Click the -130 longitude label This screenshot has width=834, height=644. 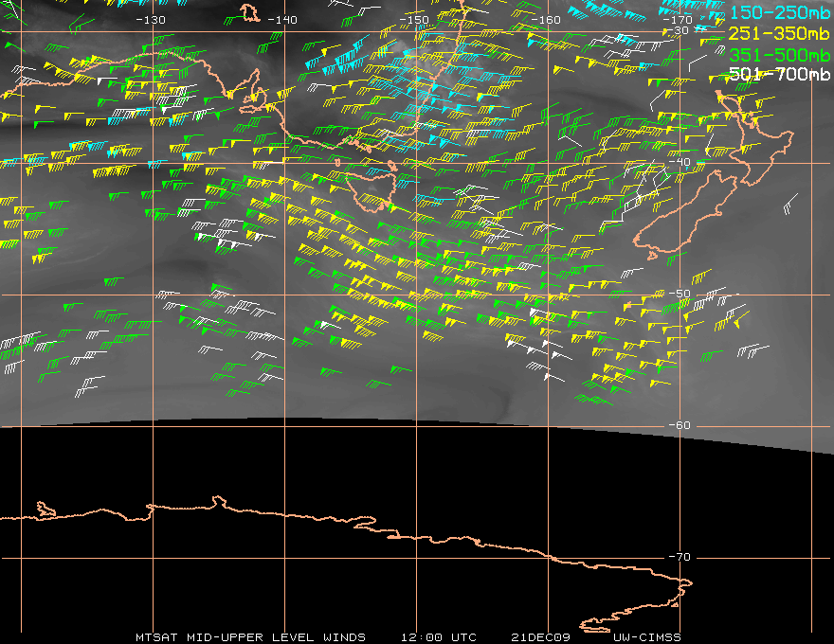point(151,19)
